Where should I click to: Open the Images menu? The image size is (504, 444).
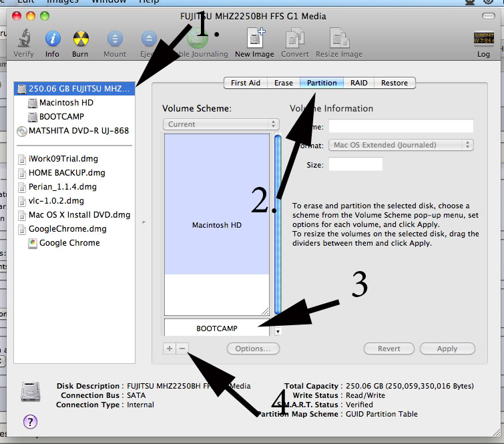(63, 1)
